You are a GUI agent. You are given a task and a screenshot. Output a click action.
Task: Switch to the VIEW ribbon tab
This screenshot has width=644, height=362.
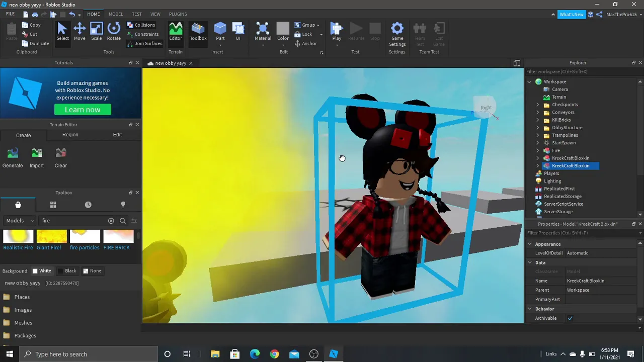tap(155, 14)
